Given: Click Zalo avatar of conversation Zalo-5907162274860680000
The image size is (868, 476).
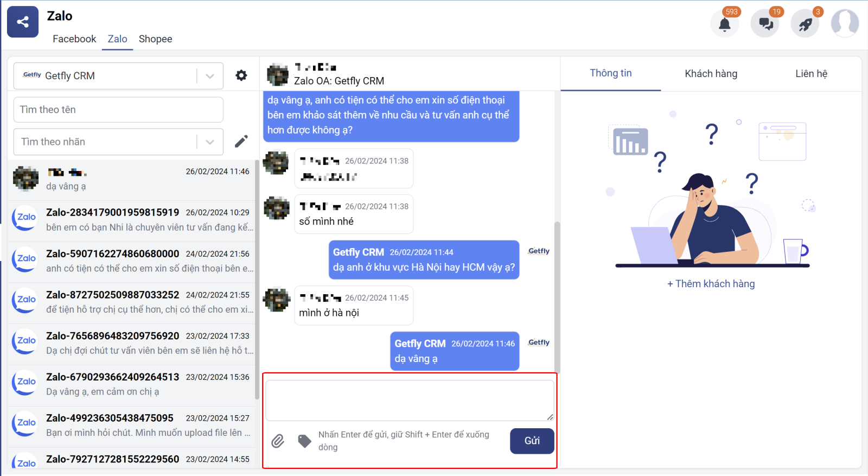Looking at the screenshot, I should pyautogui.click(x=25, y=259).
